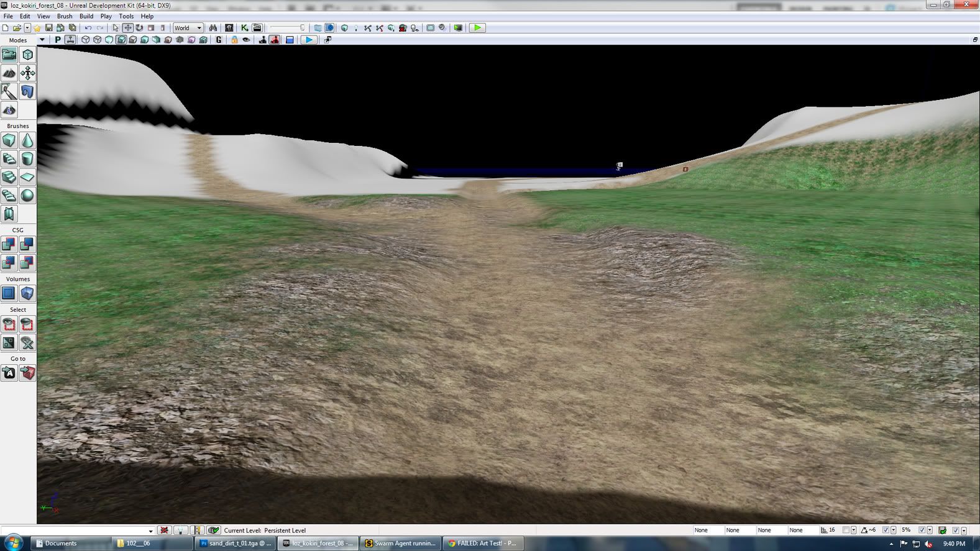Create a curved staircase brush

coord(9,159)
